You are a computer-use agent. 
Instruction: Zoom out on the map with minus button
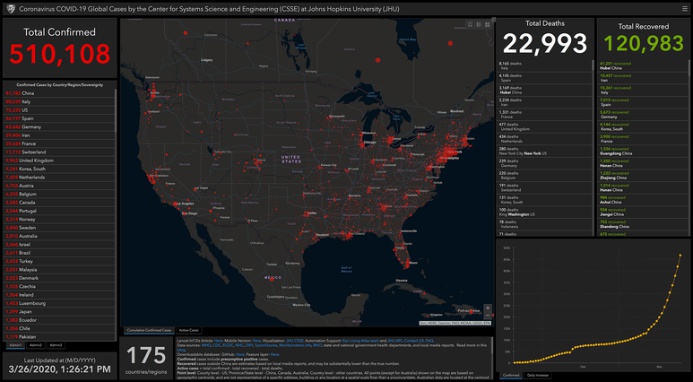487,315
